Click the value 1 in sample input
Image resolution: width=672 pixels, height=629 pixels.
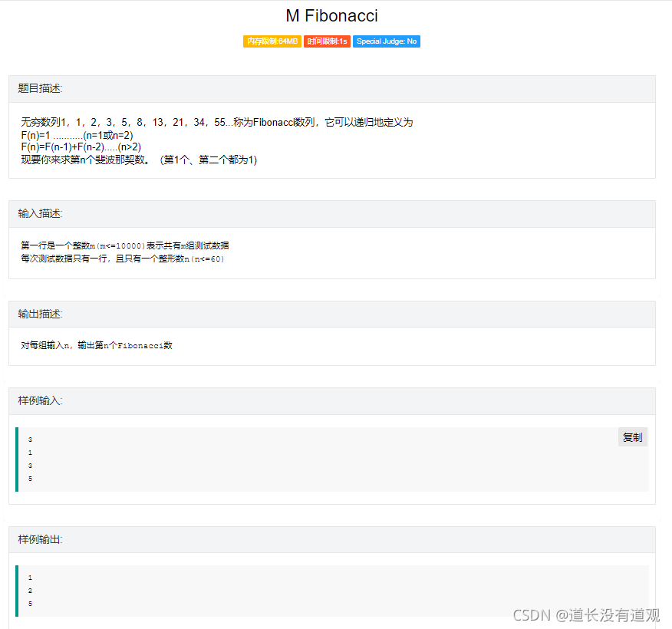click(x=30, y=453)
